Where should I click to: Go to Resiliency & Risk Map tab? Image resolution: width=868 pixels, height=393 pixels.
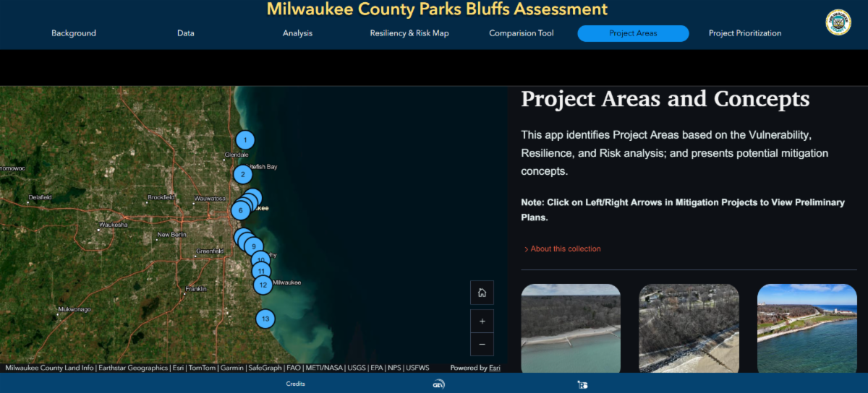[409, 33]
